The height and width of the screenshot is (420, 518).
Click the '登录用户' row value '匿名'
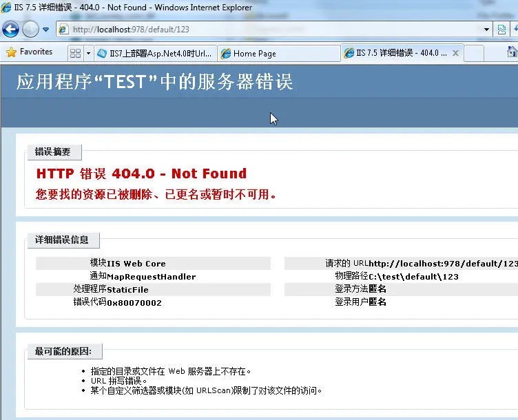coord(377,302)
